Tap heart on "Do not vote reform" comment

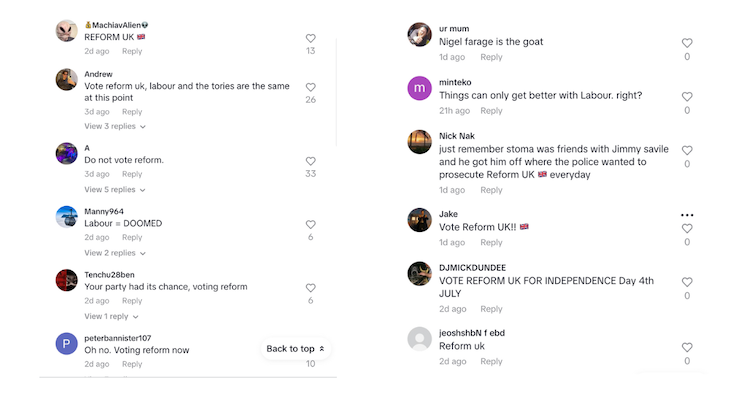pos(310,161)
